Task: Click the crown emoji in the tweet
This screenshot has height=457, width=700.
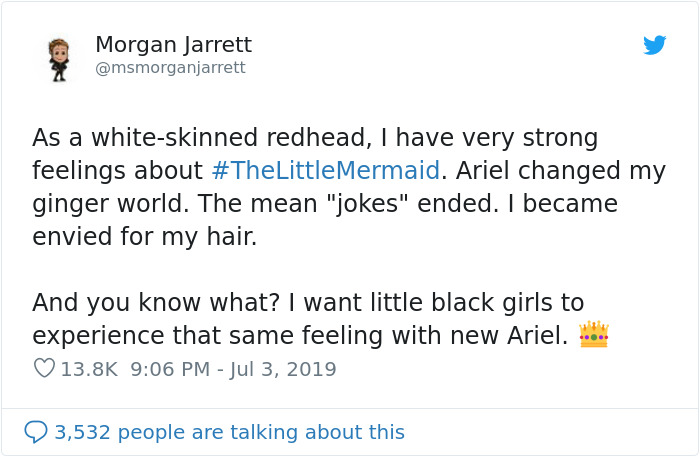Action: tap(594, 335)
